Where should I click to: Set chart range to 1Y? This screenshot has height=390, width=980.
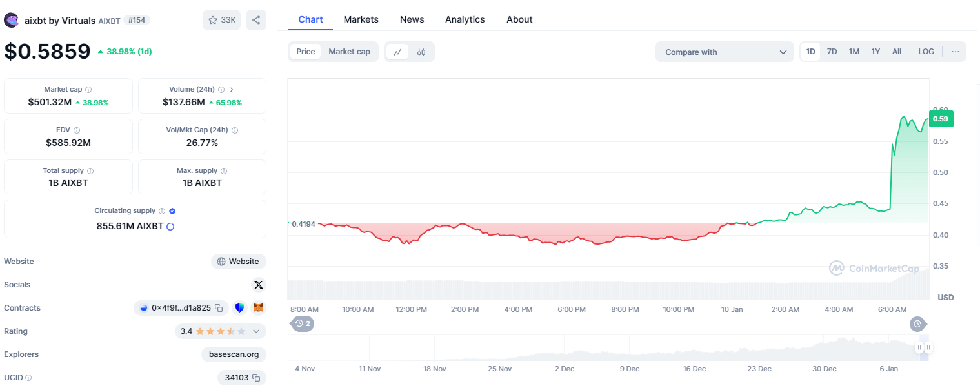[x=875, y=52]
